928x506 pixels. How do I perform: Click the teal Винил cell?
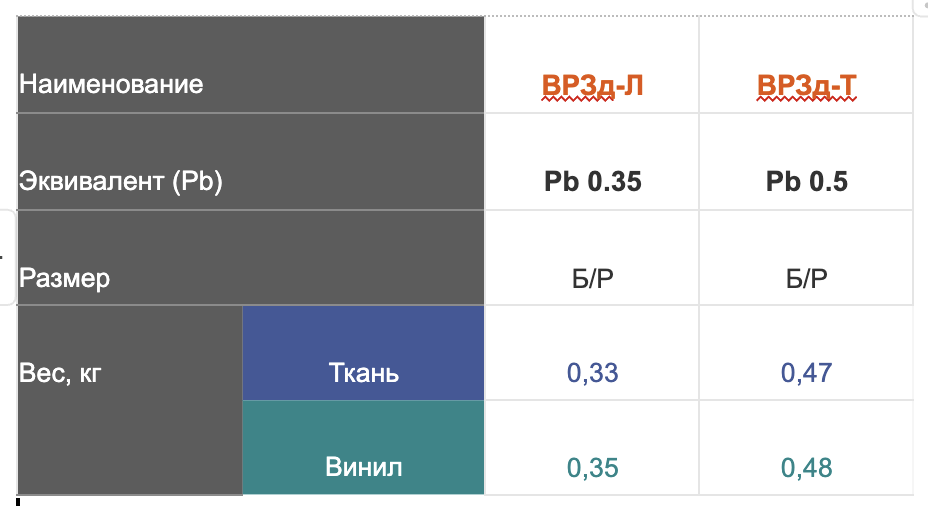pyautogui.click(x=363, y=447)
